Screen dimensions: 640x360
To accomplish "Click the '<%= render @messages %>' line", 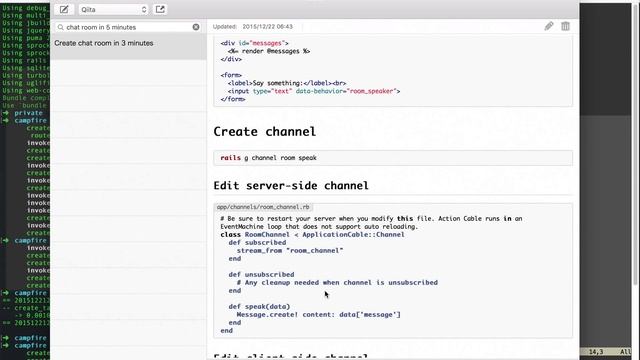I will point(269,51).
